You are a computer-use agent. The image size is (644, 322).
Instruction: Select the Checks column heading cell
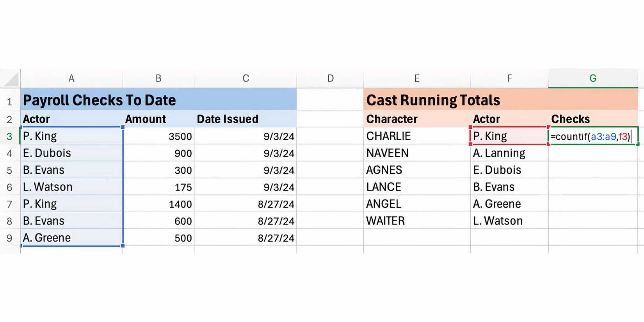point(592,119)
